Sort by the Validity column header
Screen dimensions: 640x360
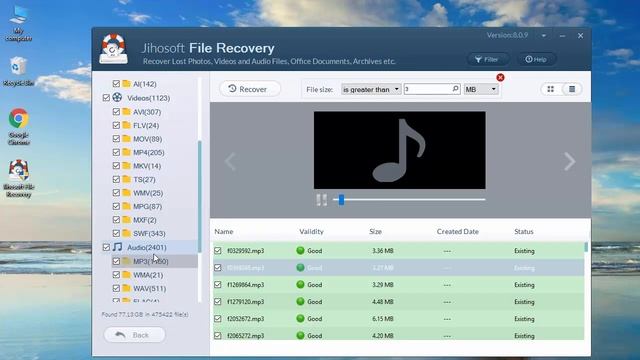point(311,231)
